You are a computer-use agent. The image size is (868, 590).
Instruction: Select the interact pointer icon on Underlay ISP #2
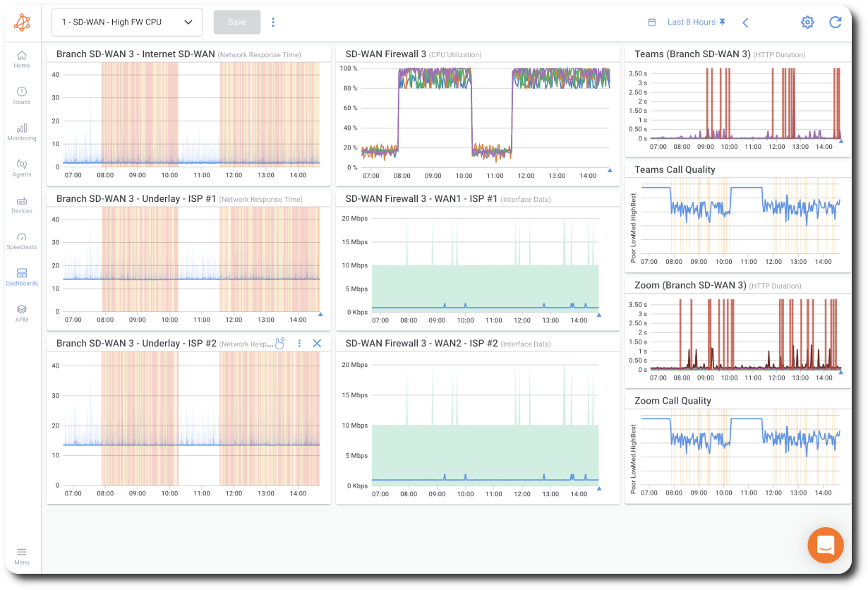[279, 342]
